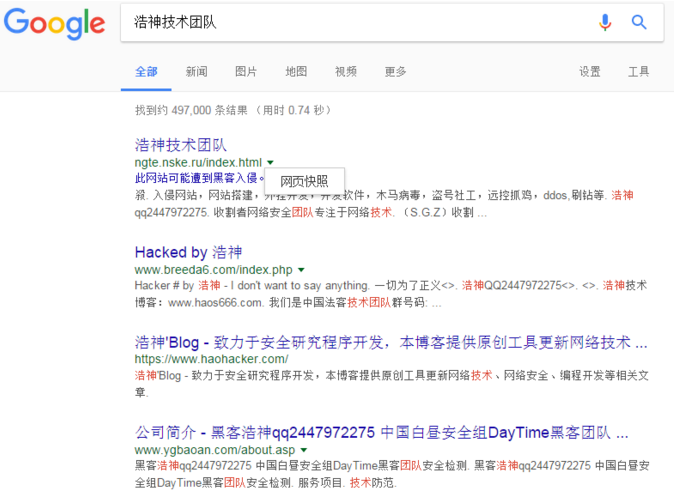Screen dimensions: 674x494
Task: Expand dropdown arrow beside breeda6.com URL
Action: [301, 270]
